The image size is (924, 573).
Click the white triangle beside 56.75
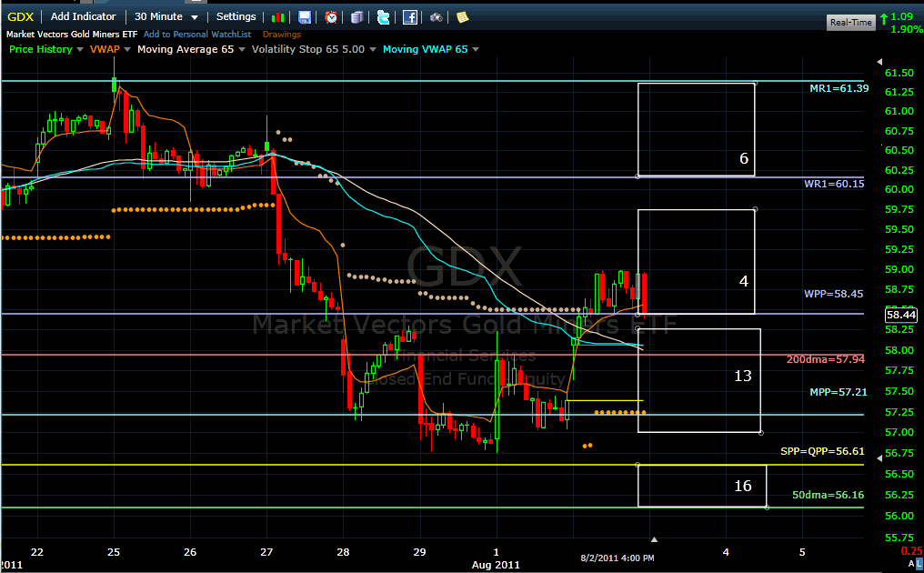click(879, 458)
